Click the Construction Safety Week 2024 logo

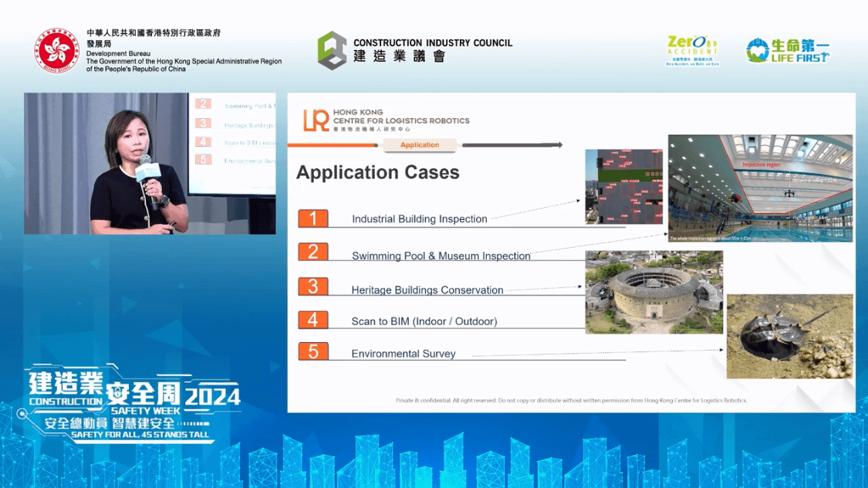coord(131,402)
